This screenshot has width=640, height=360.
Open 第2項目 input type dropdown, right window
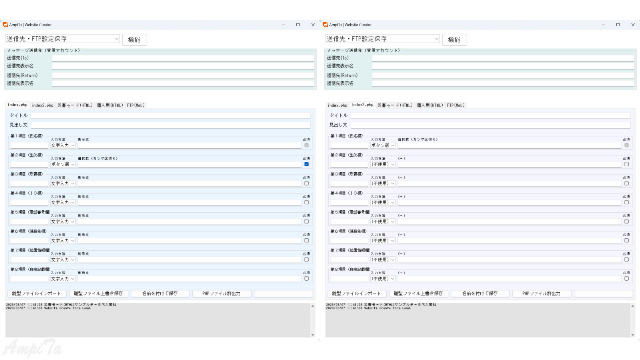[x=383, y=164]
